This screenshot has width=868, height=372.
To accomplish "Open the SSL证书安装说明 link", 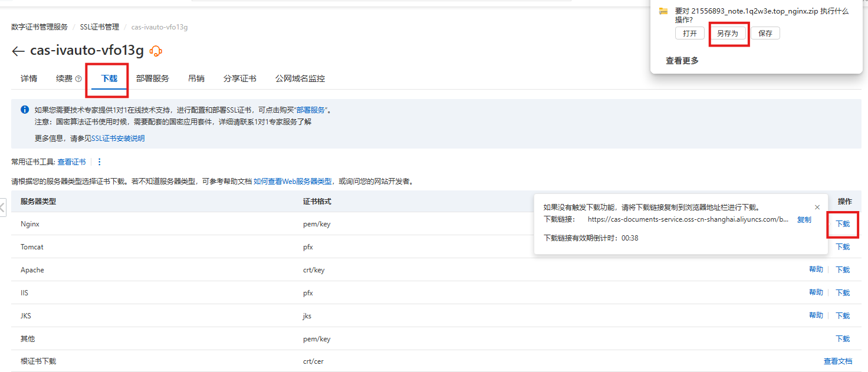I will pos(118,139).
